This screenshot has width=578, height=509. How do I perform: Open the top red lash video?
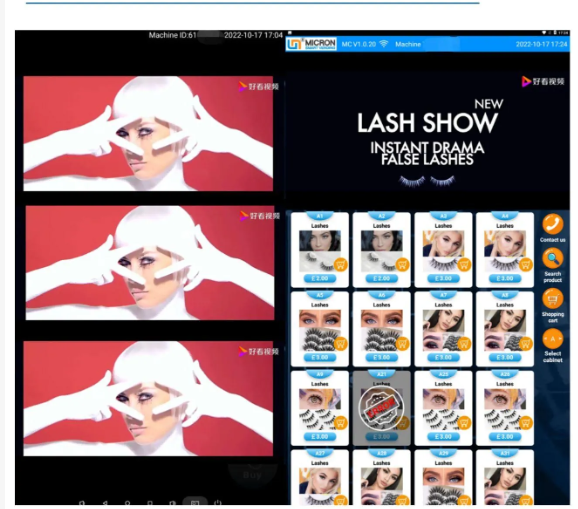148,133
